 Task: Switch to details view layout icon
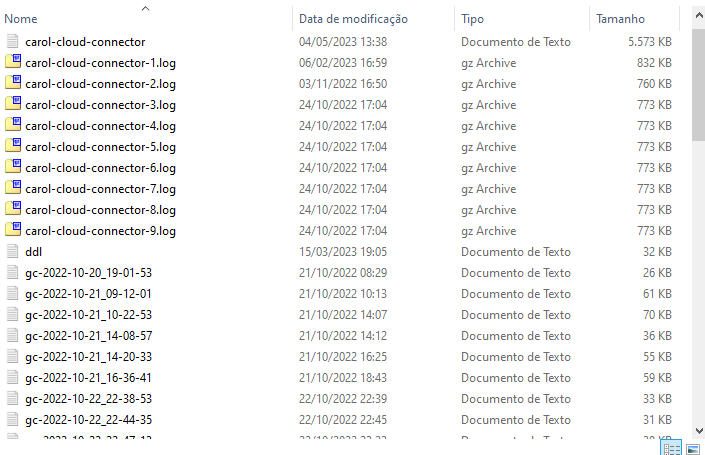[x=672, y=448]
